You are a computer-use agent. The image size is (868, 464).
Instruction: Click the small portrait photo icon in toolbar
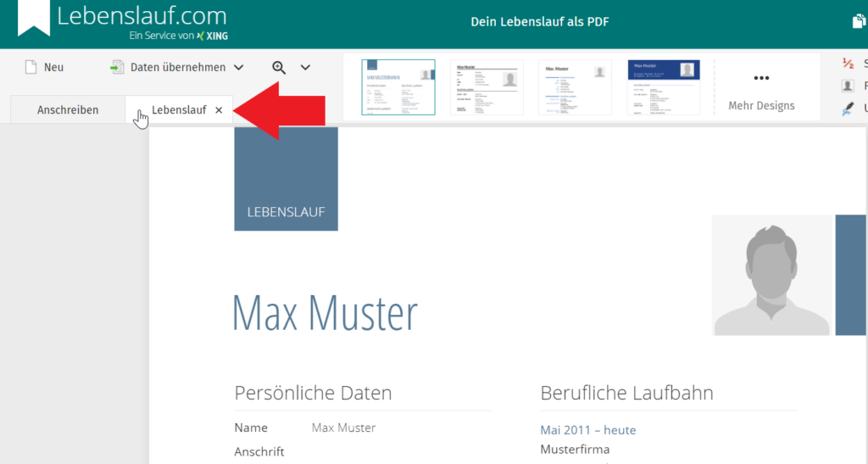(x=848, y=86)
